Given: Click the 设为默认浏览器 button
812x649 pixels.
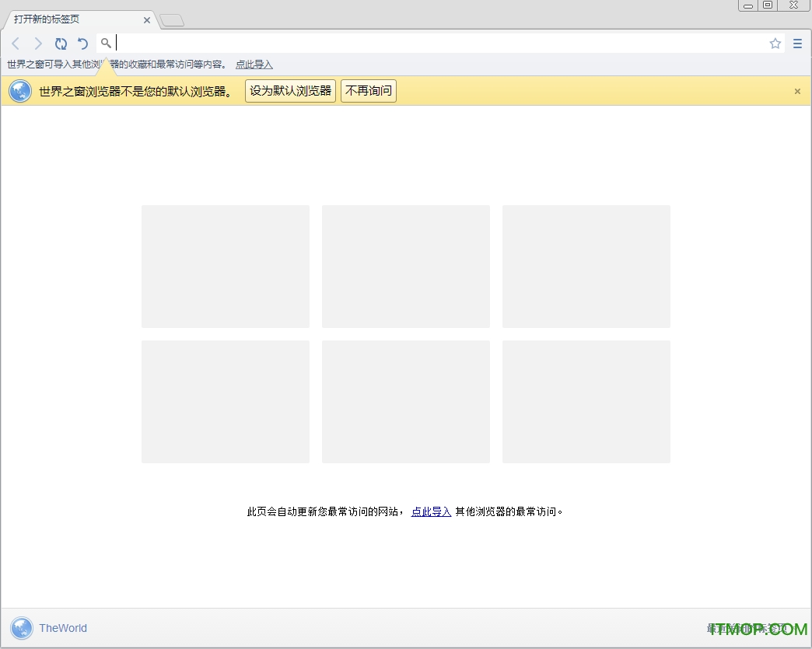Looking at the screenshot, I should 290,91.
